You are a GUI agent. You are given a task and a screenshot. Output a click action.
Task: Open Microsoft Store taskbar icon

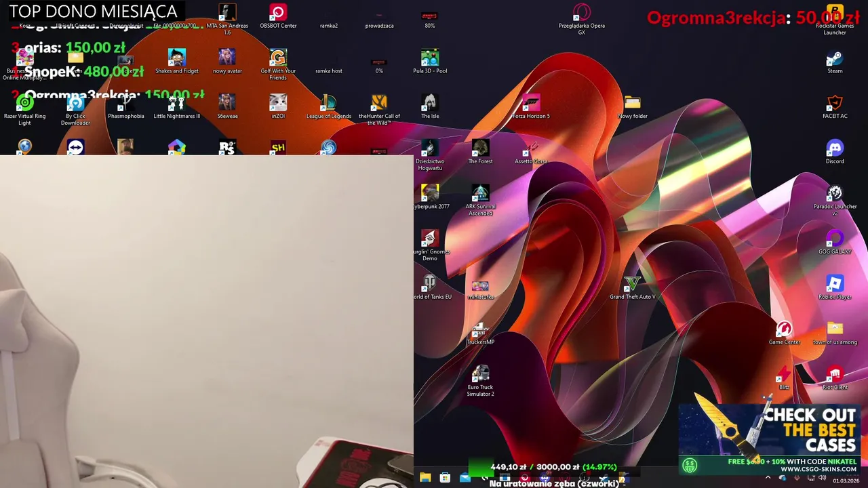click(x=445, y=478)
